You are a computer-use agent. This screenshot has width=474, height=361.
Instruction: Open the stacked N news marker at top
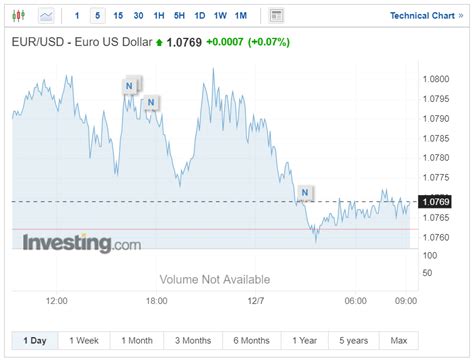130,86
